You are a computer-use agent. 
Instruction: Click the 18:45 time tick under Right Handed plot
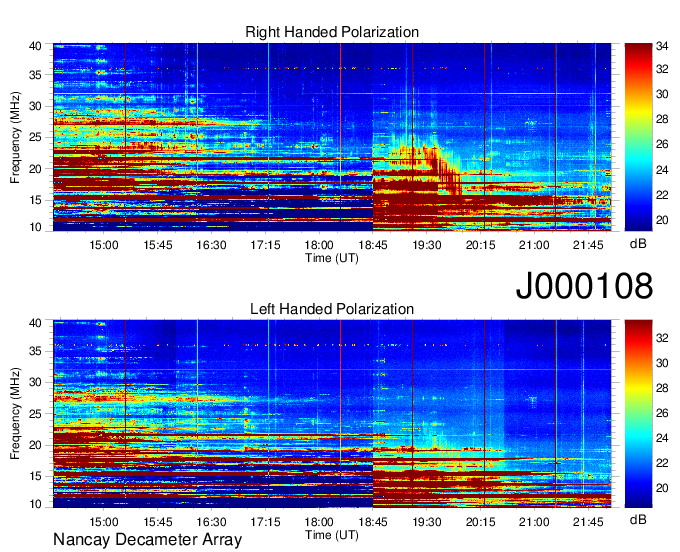point(373,245)
